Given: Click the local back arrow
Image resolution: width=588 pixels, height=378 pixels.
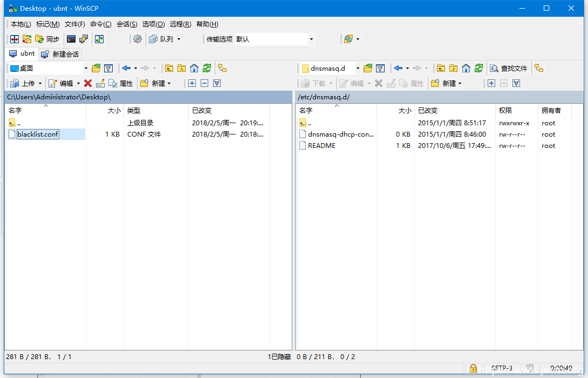Looking at the screenshot, I should [126, 69].
